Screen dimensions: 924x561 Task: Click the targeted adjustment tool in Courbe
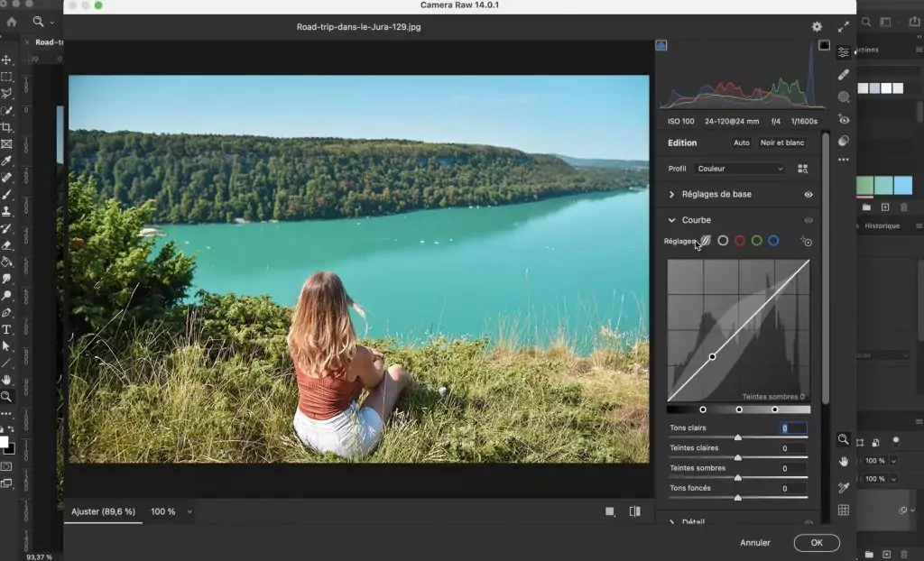(x=806, y=241)
